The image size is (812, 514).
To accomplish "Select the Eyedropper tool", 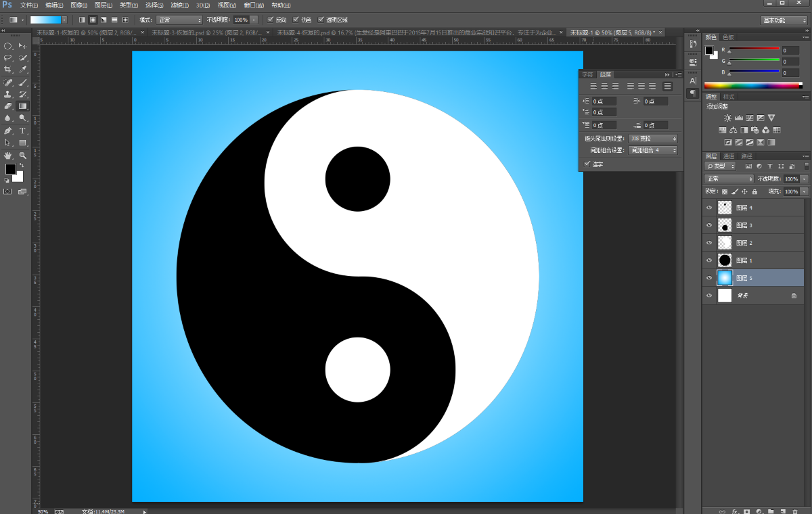I will 23,70.
